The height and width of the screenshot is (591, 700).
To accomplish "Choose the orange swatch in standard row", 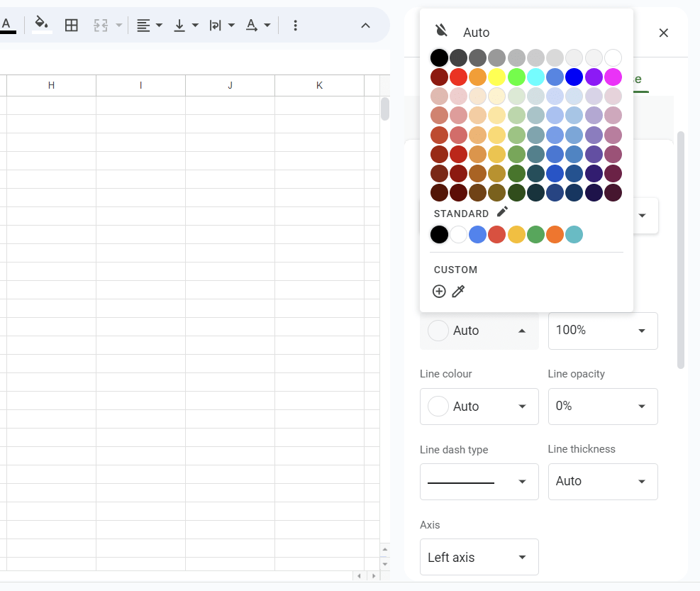I will point(555,235).
